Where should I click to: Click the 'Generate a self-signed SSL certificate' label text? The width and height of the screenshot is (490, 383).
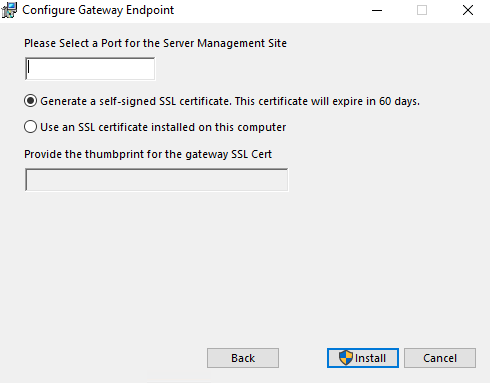135,101
